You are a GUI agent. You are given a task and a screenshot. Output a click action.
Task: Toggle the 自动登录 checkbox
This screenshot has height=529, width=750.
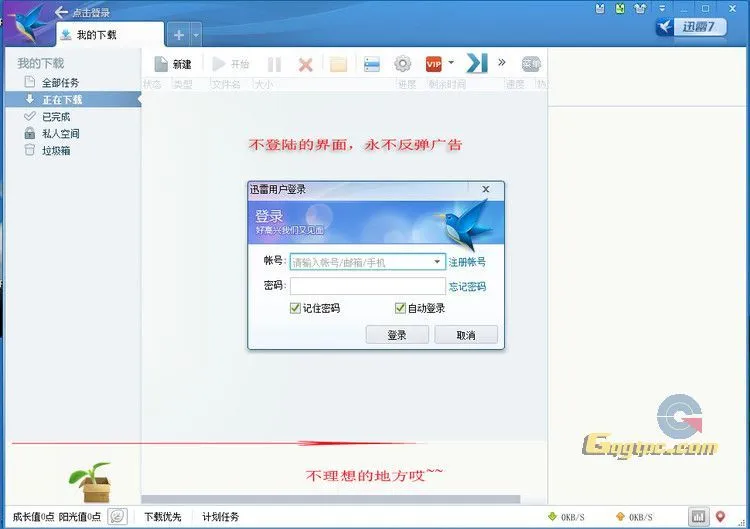[x=400, y=308]
